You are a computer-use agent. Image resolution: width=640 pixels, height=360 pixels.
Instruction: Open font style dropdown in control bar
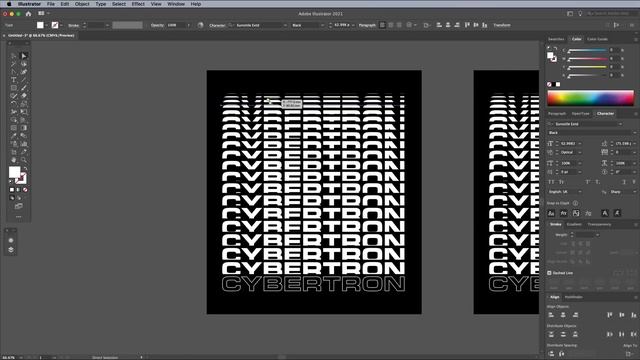tap(322, 25)
